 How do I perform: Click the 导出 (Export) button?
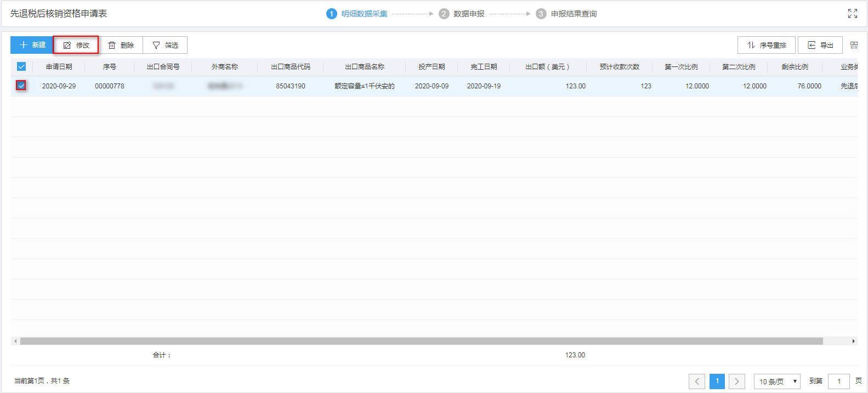820,45
